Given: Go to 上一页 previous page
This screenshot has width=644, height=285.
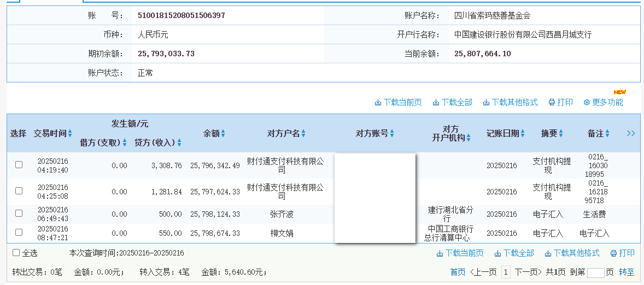Looking at the screenshot, I should 483,272.
